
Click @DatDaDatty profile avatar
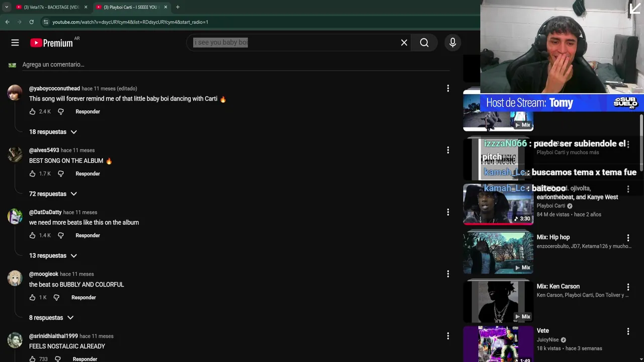coord(15,217)
